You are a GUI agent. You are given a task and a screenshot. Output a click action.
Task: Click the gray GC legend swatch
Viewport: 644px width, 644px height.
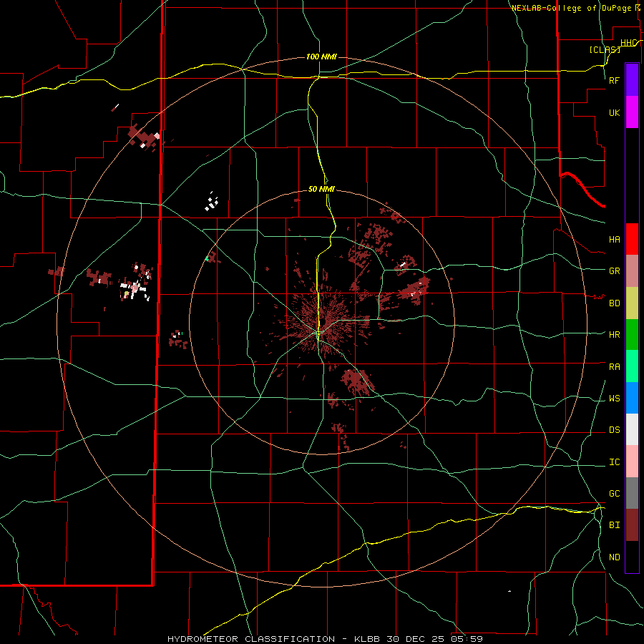(632, 493)
